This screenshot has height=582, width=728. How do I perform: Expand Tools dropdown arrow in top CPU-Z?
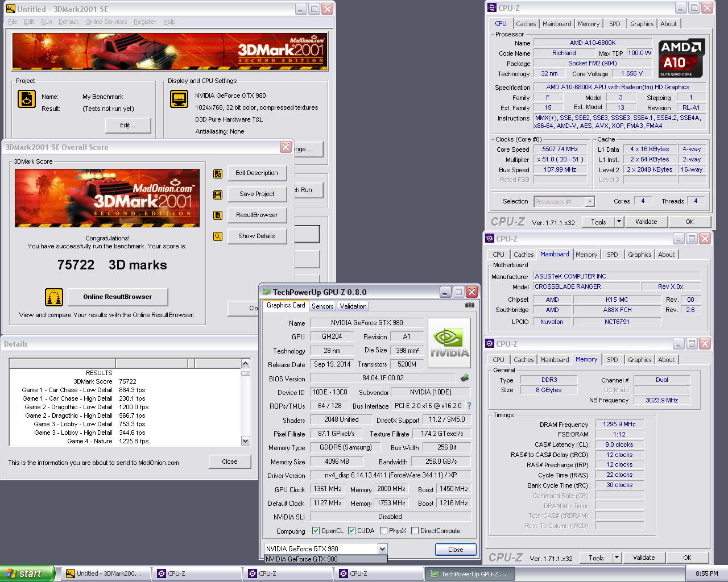(619, 222)
